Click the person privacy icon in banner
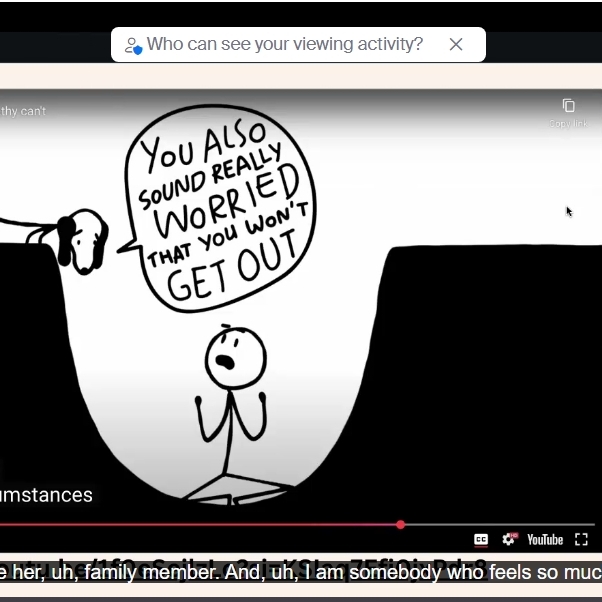Viewport: 602px width, 602px height. (133, 45)
